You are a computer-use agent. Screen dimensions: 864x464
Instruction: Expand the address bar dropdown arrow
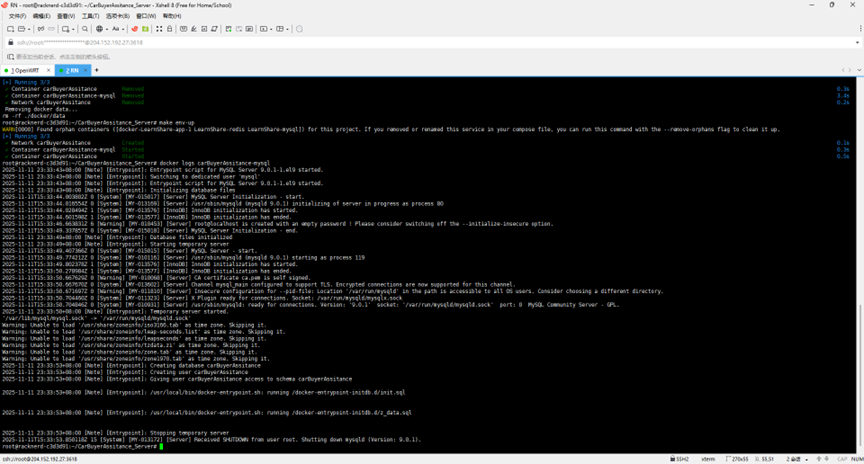coord(857,42)
